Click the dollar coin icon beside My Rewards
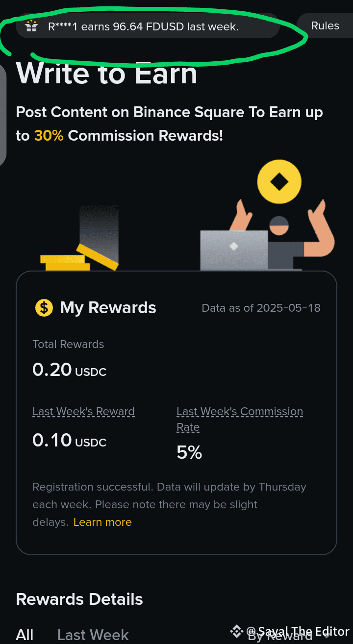Viewport: 353px width, 644px height. [44, 308]
